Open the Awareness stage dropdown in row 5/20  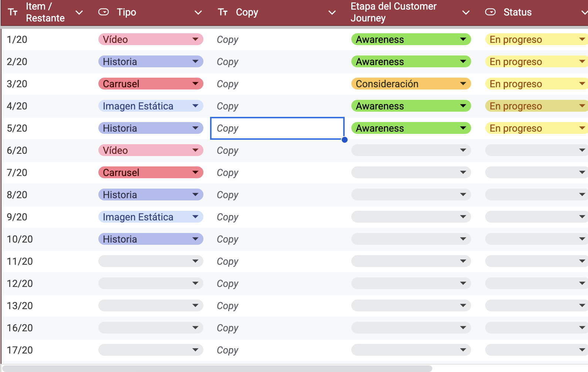tap(411, 128)
